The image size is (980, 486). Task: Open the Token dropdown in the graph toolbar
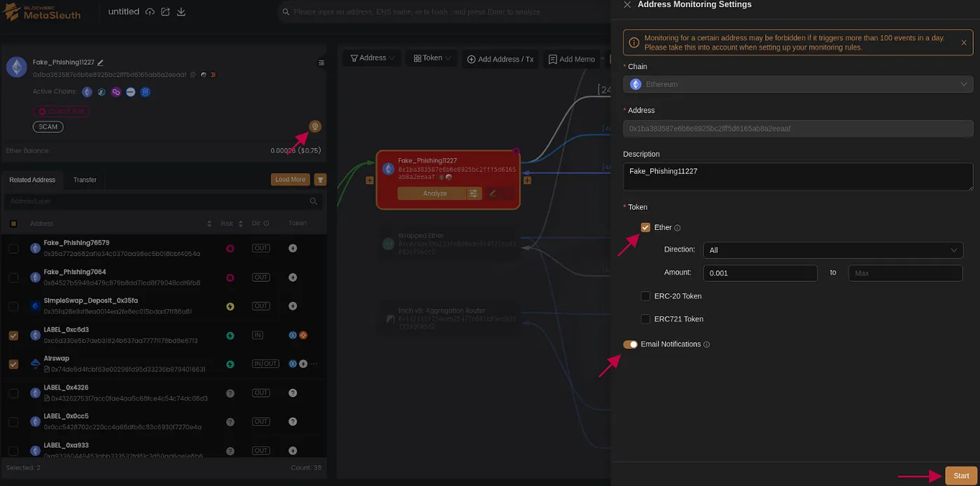point(430,58)
